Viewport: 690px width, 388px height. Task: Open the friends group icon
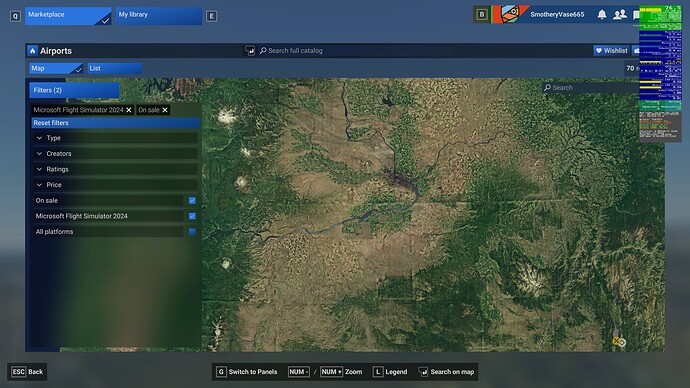[620, 15]
